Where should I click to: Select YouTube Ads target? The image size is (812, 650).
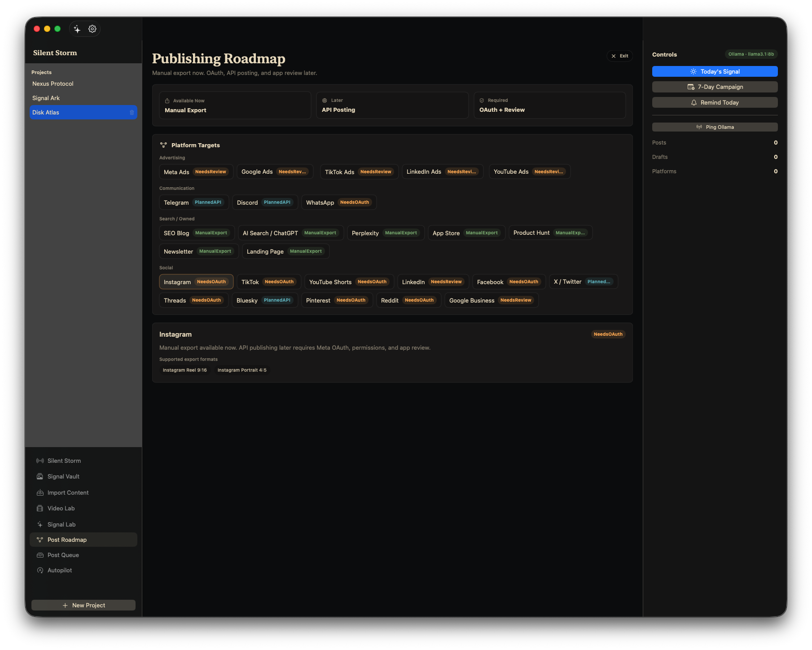click(530, 172)
